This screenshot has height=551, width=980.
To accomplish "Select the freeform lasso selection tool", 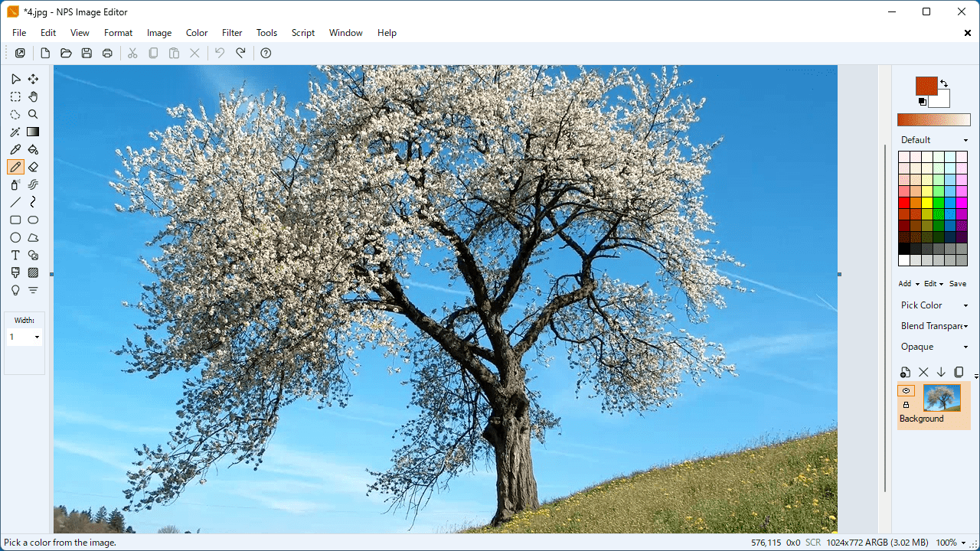I will (x=15, y=114).
